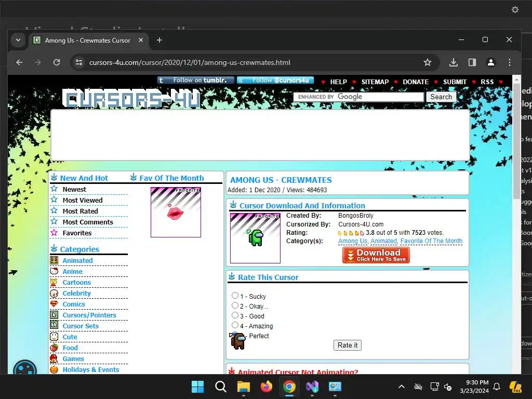Open Windows Start menu
Screen dimensions: 532x399
pyautogui.click(x=197, y=387)
